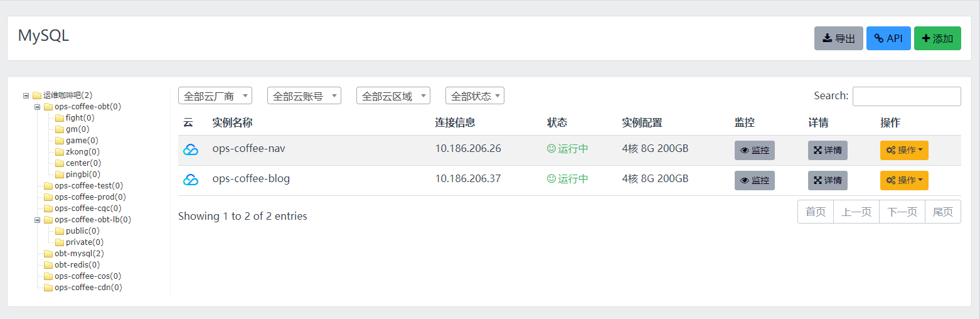Screen dimensions: 980x319
Task: Click the 导出 export button
Action: click(x=838, y=38)
